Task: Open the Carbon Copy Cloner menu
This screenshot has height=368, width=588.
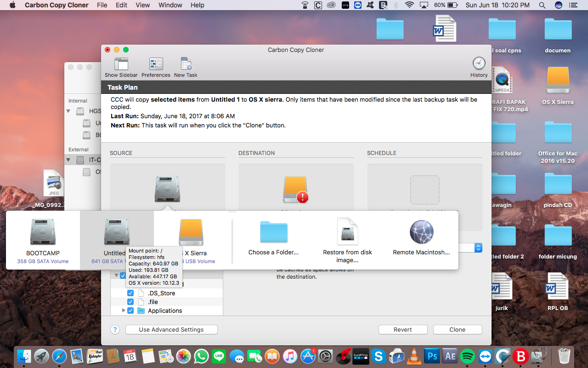Action: pyautogui.click(x=56, y=5)
